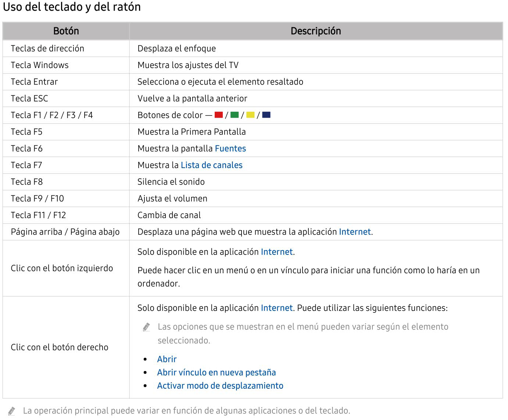Click the Botón column header
The width and height of the screenshot is (508, 420).
[x=66, y=31]
